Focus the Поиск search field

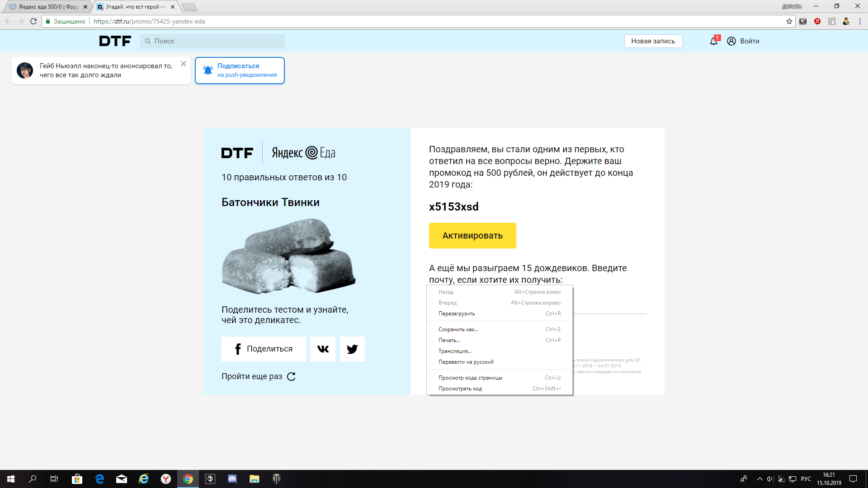click(x=212, y=41)
